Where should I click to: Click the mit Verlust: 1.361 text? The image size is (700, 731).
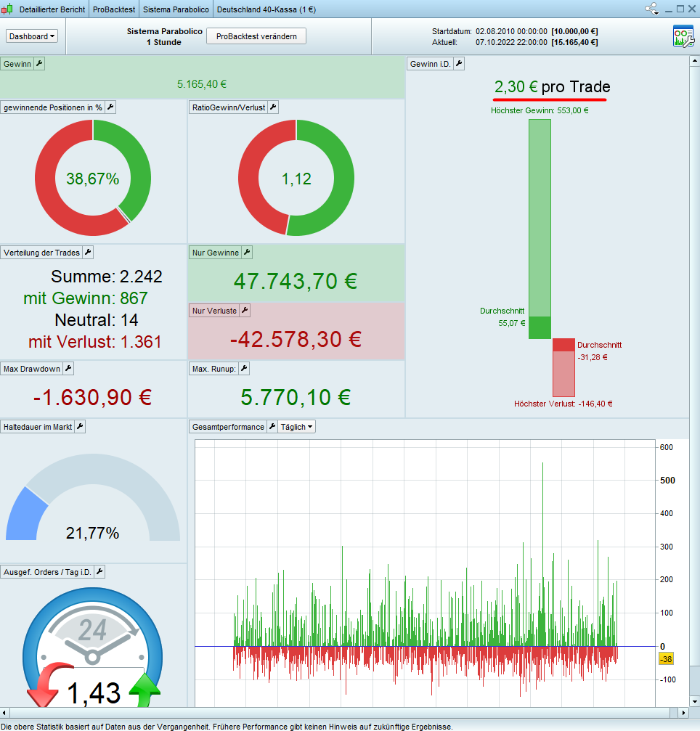(94, 342)
